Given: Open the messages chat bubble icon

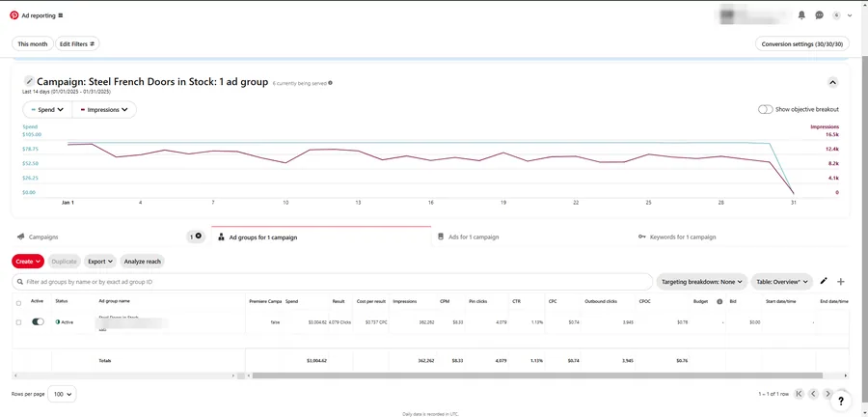Looking at the screenshot, I should tap(819, 15).
